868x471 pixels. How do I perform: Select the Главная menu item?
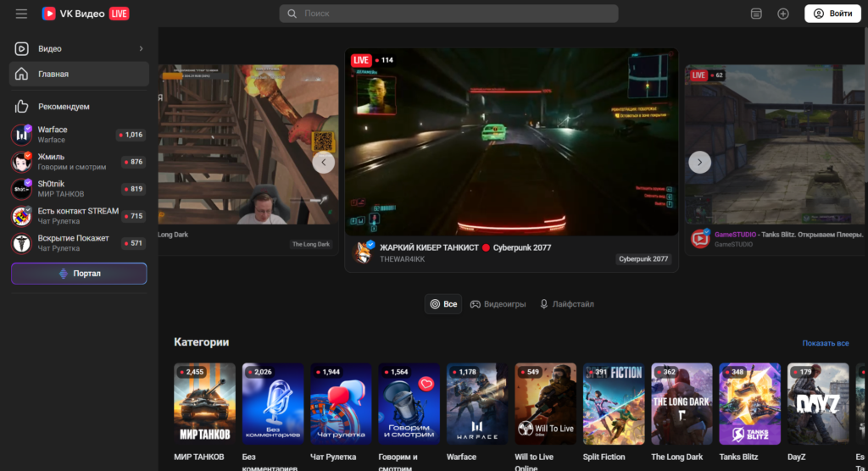click(79, 74)
